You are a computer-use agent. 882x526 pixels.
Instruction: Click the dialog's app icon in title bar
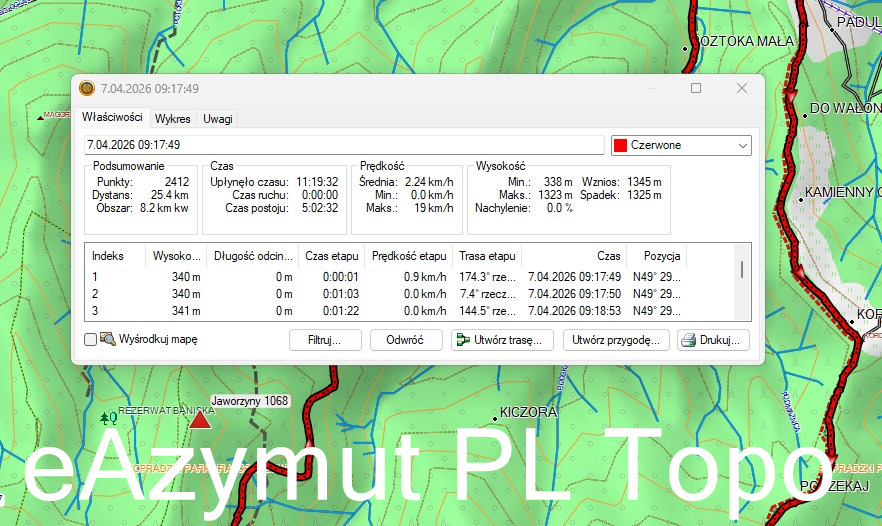87,89
